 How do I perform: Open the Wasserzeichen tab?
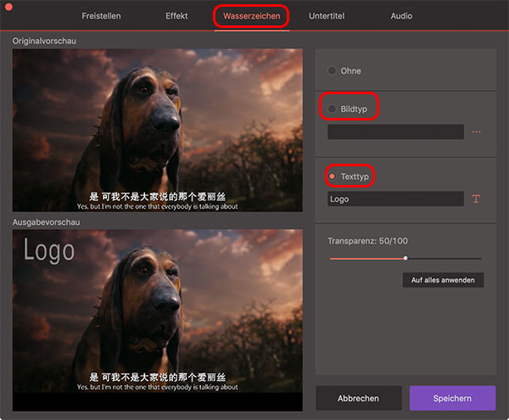tap(252, 16)
